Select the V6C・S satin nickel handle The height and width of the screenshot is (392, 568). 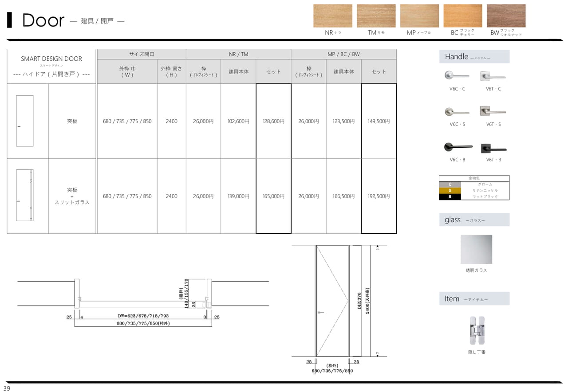click(x=457, y=111)
